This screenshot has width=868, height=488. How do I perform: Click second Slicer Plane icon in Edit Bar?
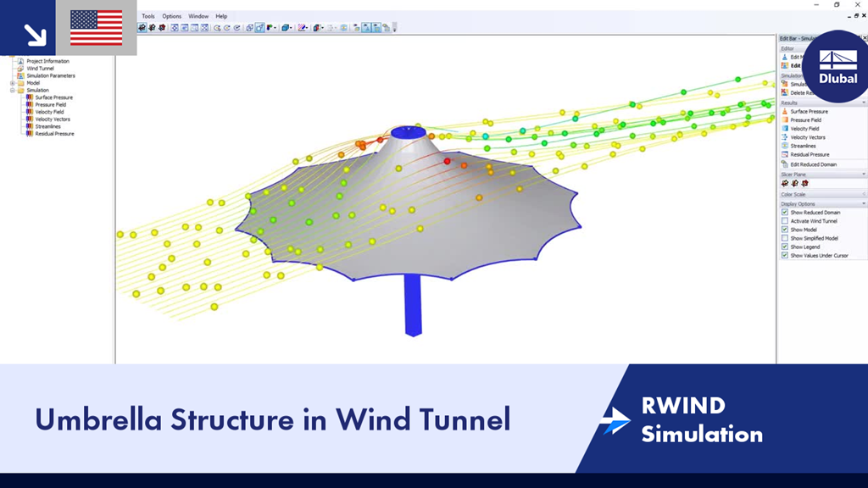click(x=795, y=183)
